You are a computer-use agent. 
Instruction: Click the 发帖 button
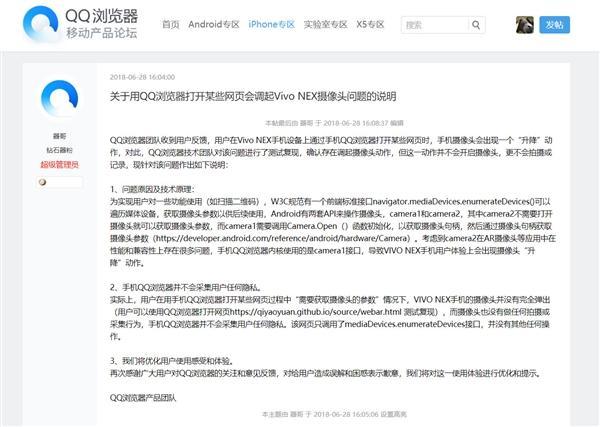point(554,25)
